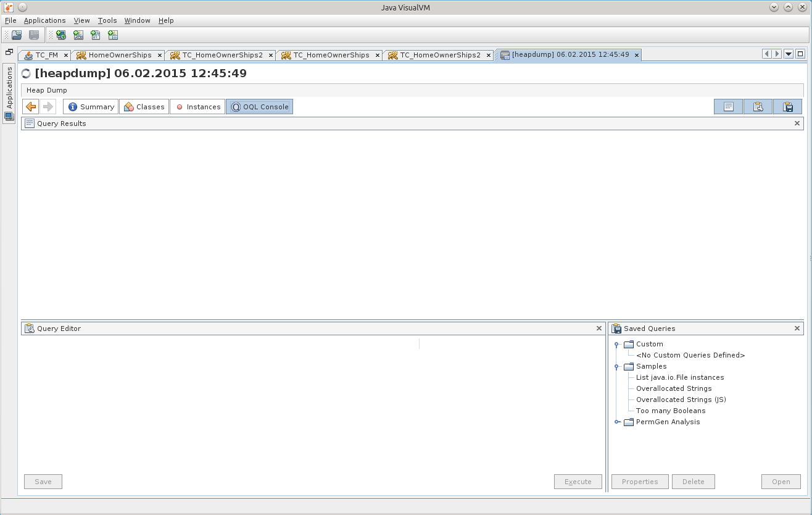Click the Saved Queries panel header icon
Viewport: 812px width, 515px height.
coord(616,329)
